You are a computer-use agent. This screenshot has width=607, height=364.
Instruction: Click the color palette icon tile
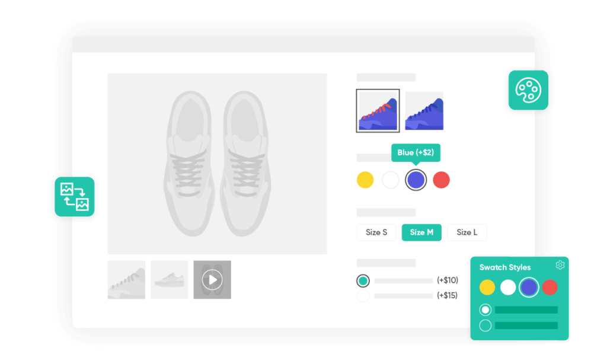tap(528, 90)
